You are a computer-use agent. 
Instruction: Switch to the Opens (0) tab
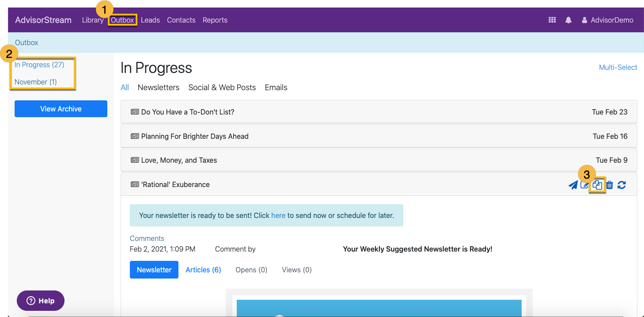pos(251,270)
